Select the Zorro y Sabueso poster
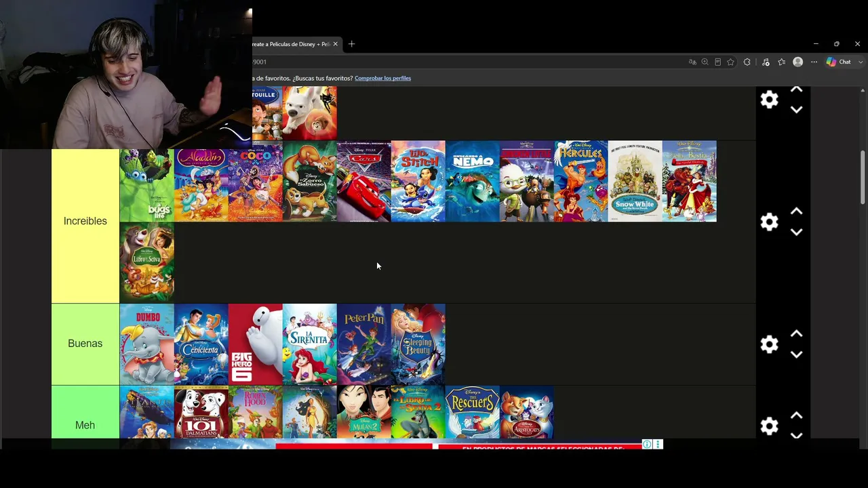The height and width of the screenshot is (488, 868). coord(309,181)
